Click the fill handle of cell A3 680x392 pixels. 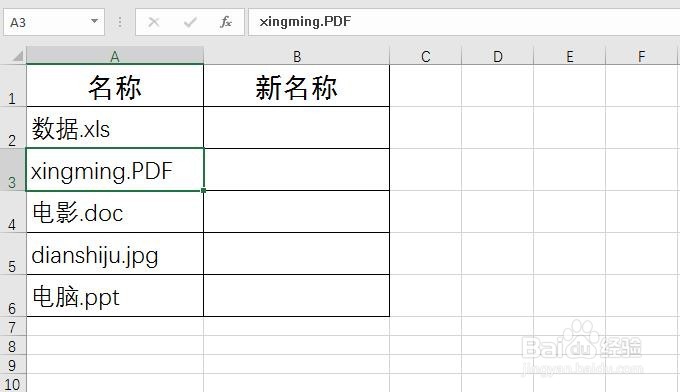click(203, 190)
